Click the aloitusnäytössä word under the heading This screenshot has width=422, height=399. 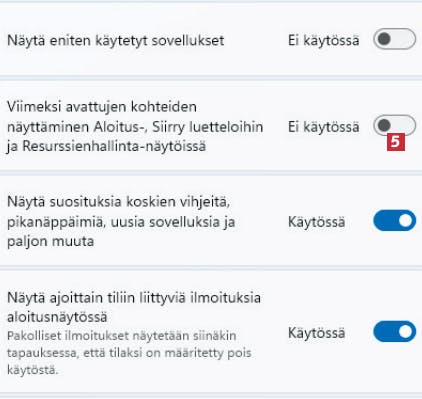coord(57,317)
